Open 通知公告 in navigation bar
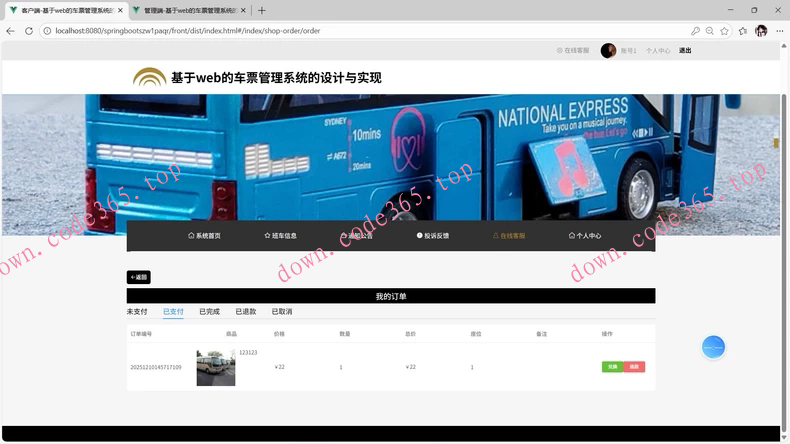Image resolution: width=790 pixels, height=444 pixels. (x=357, y=235)
